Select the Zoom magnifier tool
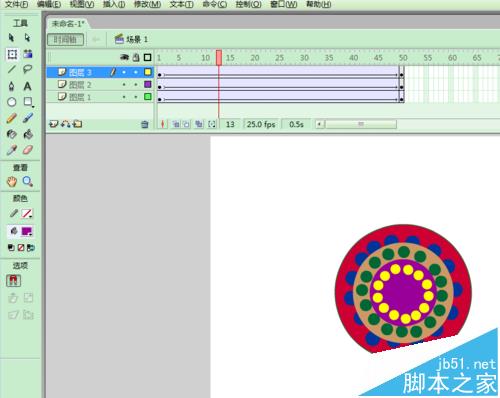The height and width of the screenshot is (398, 500). [28, 182]
